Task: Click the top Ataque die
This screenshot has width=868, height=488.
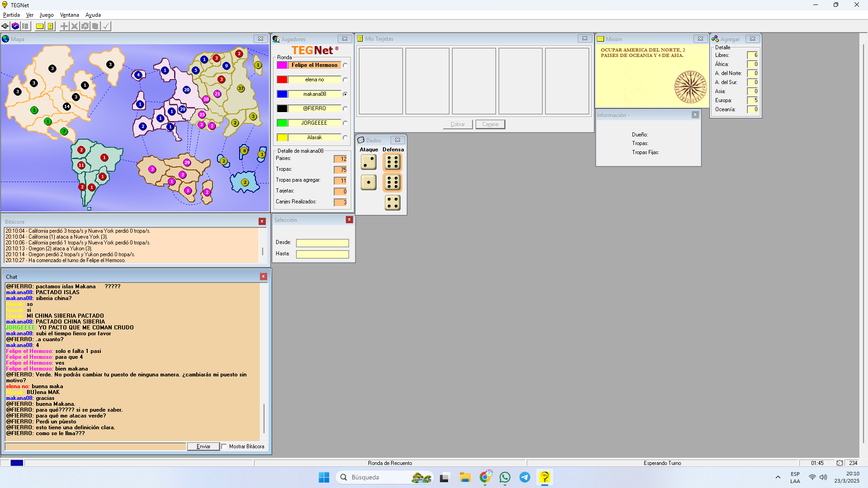Action: pyautogui.click(x=368, y=162)
